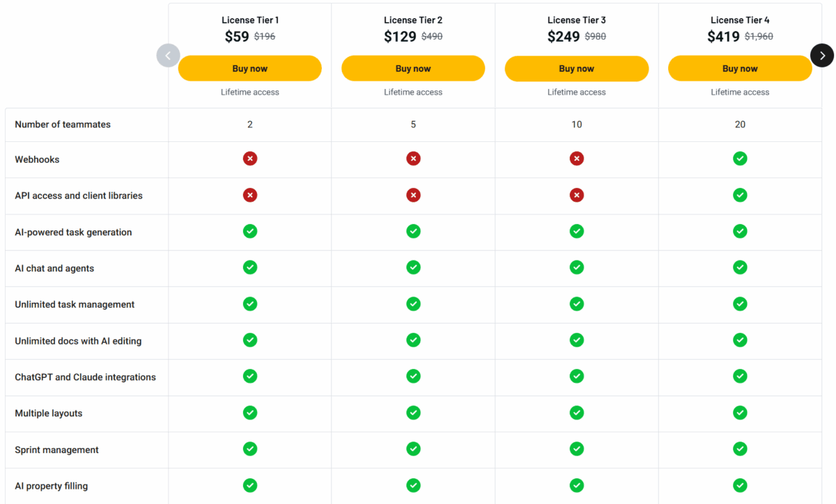Click green check for Webhooks in Tier 4

(x=740, y=159)
